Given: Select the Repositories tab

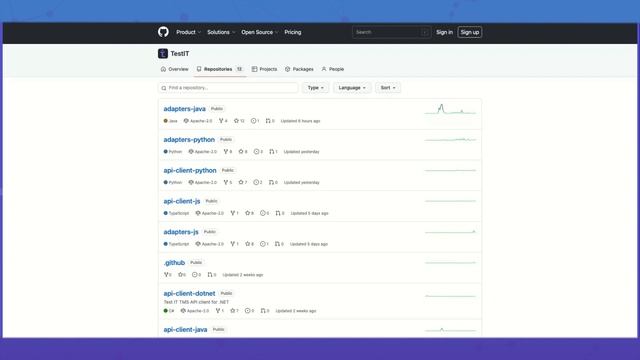Looking at the screenshot, I should click(220, 69).
